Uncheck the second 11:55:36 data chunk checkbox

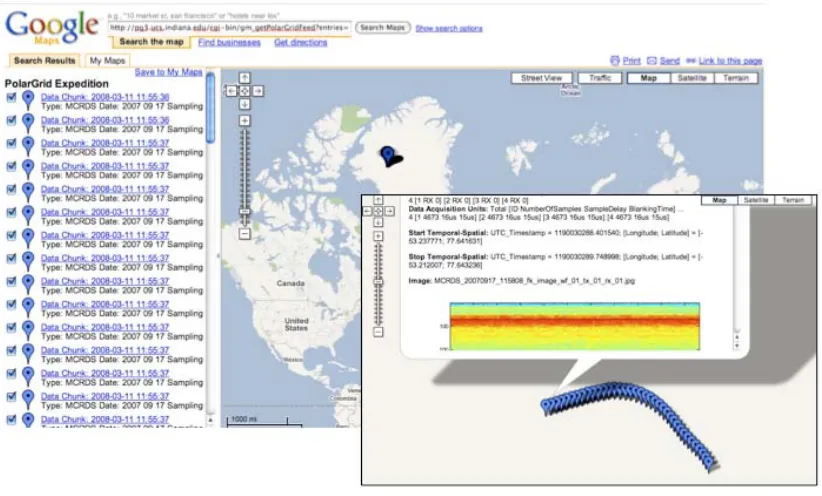coord(11,120)
